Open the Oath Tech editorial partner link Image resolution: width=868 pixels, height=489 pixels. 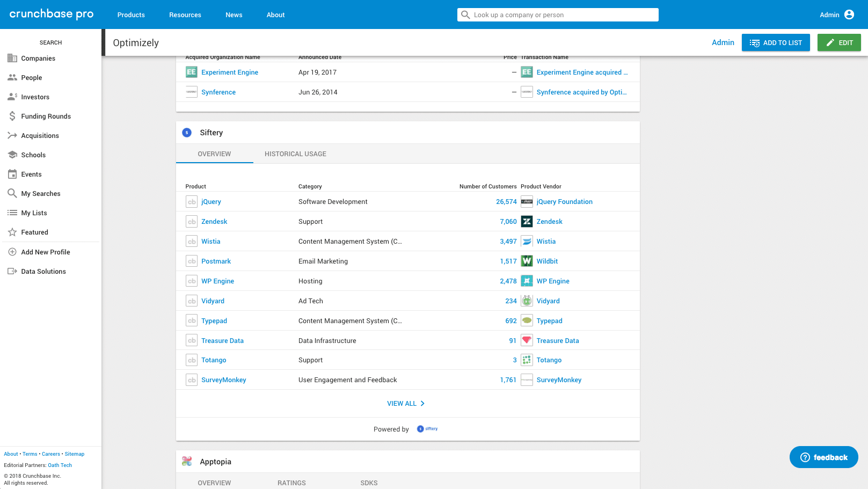point(60,465)
